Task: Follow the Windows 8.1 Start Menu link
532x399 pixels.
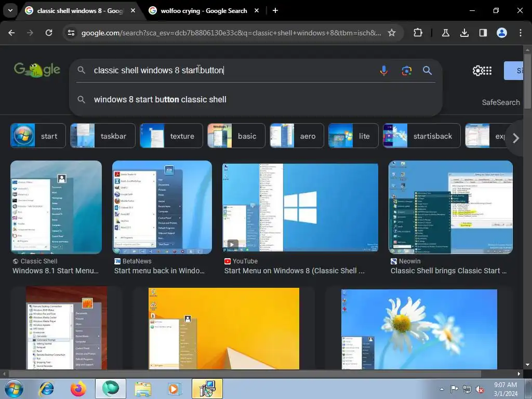Action: [x=56, y=271]
